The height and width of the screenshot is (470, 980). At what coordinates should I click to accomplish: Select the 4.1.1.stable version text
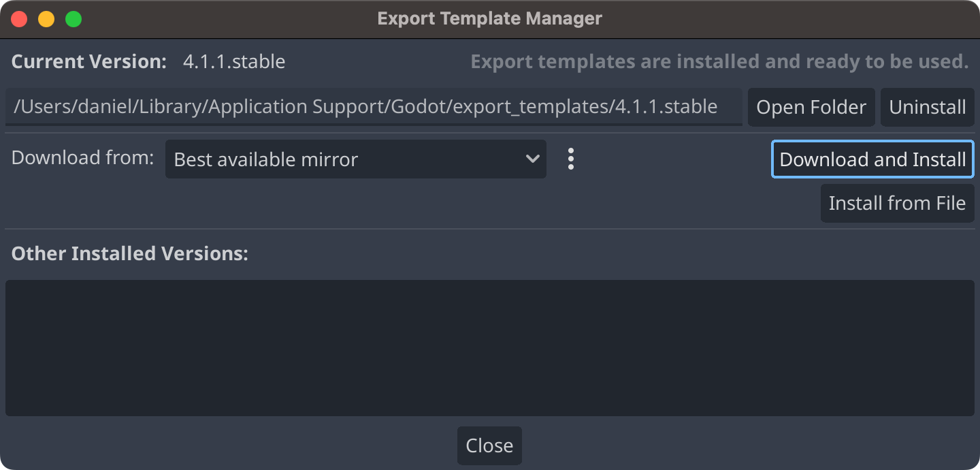234,62
